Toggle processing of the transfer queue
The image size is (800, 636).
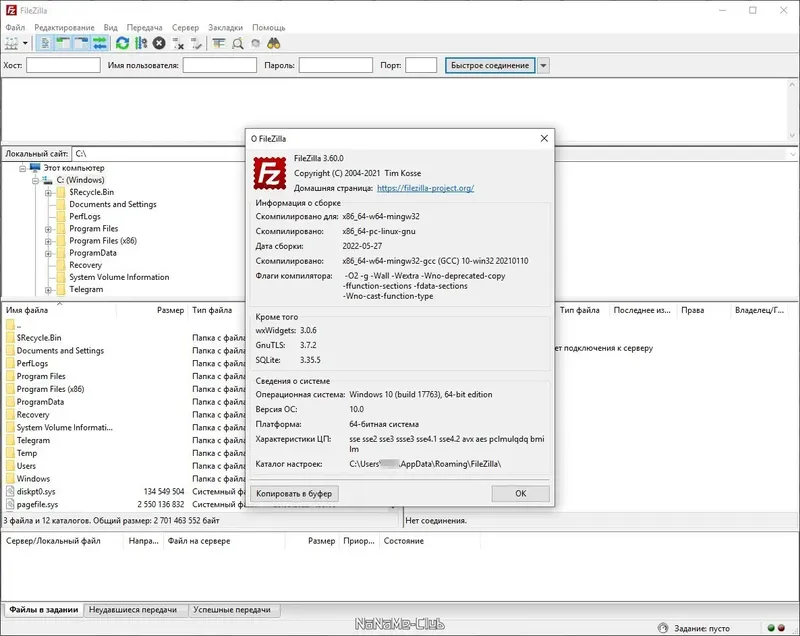[x=141, y=44]
